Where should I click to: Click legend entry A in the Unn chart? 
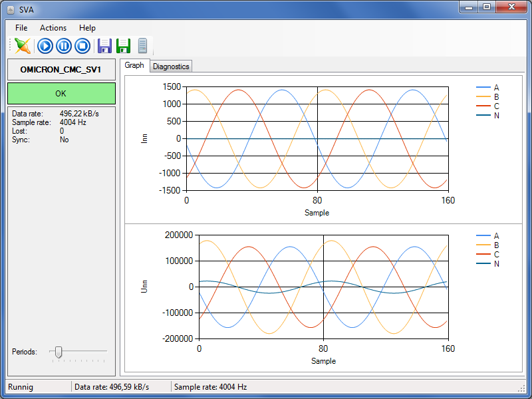[x=487, y=236]
